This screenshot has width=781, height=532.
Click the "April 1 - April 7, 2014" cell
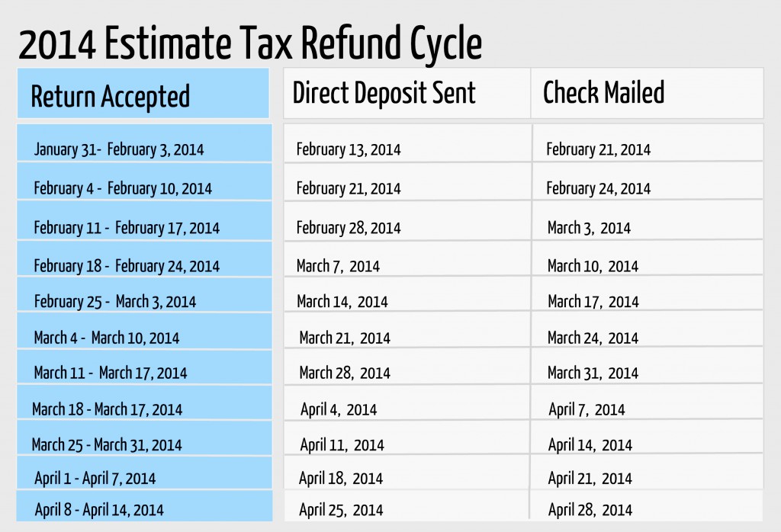(x=95, y=479)
